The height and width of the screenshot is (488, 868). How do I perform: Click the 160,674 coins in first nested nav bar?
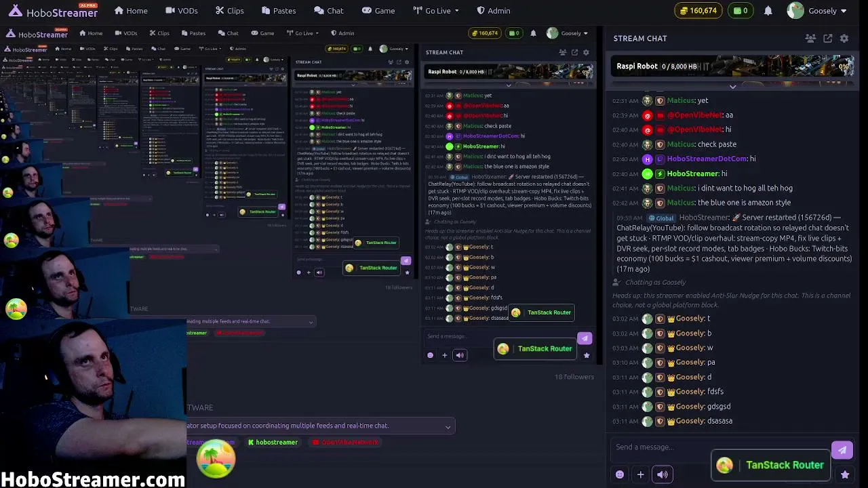[484, 33]
